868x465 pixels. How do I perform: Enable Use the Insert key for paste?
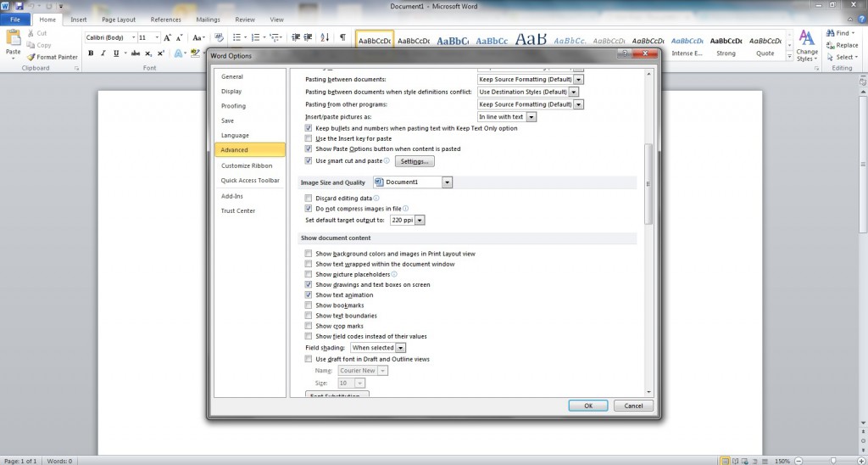pos(309,138)
